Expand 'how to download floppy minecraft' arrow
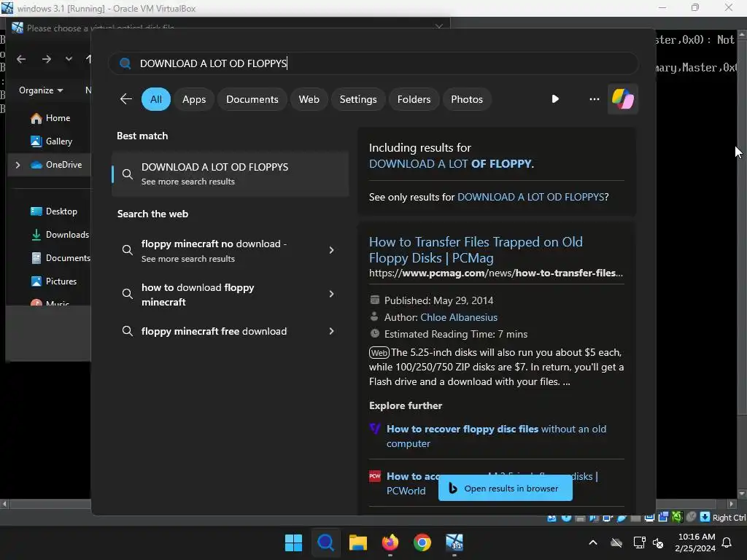The width and height of the screenshot is (747, 560). tap(332, 294)
